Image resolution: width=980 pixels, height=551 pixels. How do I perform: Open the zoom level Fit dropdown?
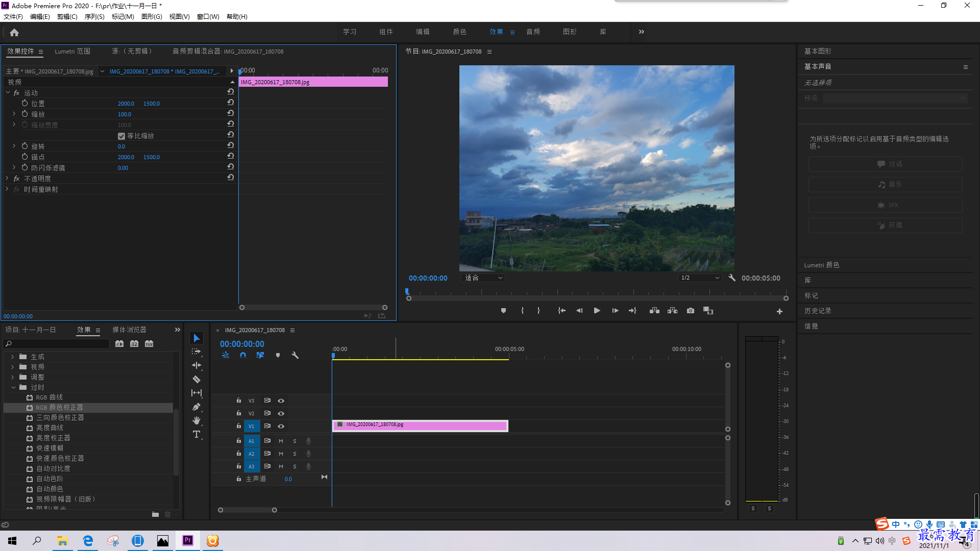pyautogui.click(x=483, y=278)
